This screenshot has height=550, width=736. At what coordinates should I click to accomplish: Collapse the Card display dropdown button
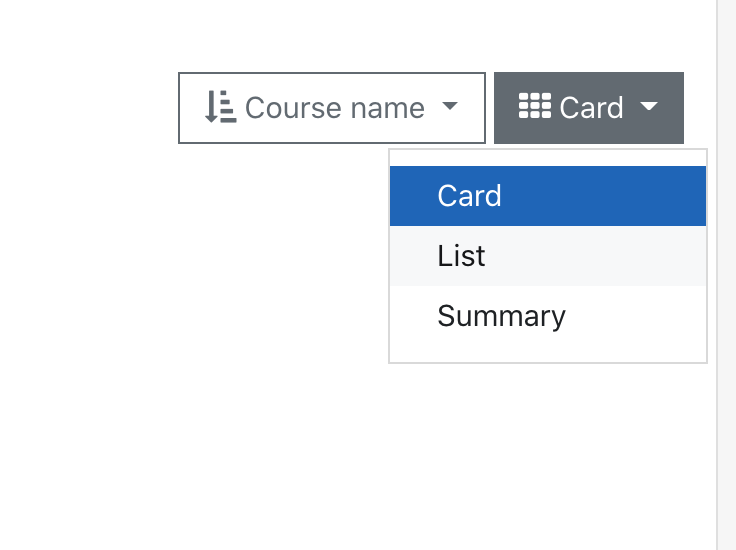click(589, 108)
